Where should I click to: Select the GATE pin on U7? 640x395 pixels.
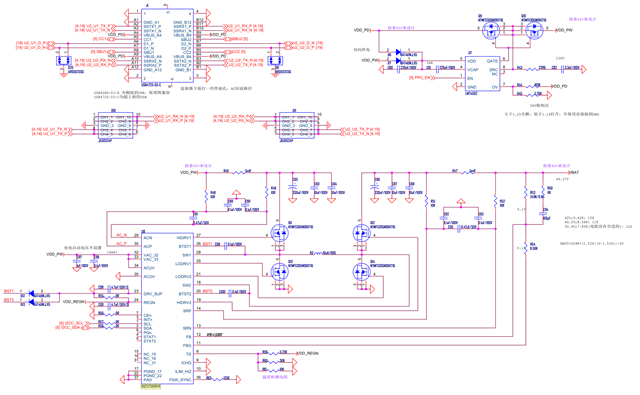(x=492, y=61)
